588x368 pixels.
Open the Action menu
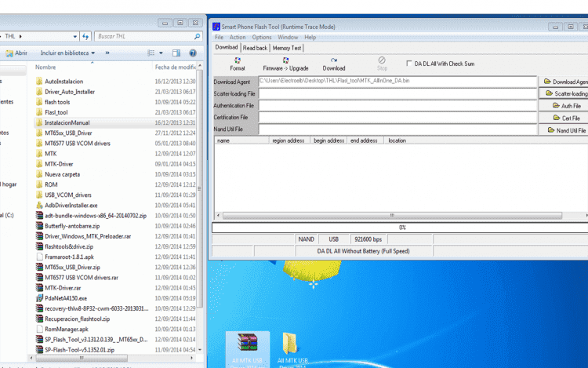tap(238, 37)
